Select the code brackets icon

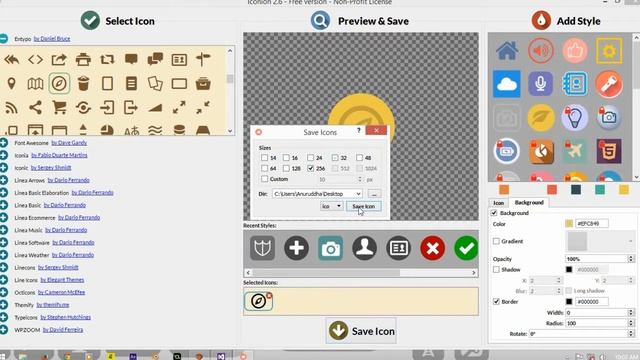[36, 60]
